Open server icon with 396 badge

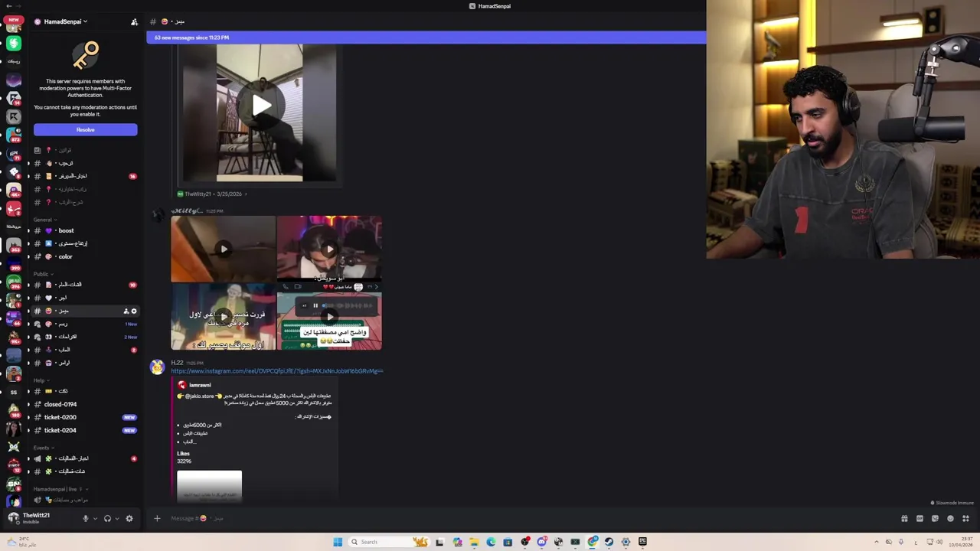tap(13, 282)
